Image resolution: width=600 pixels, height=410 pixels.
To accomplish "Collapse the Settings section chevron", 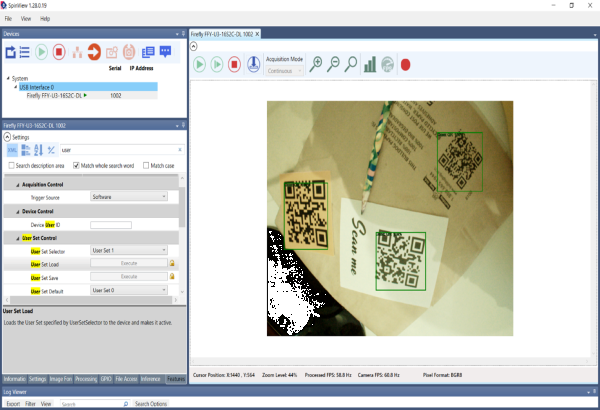I will [x=7, y=137].
